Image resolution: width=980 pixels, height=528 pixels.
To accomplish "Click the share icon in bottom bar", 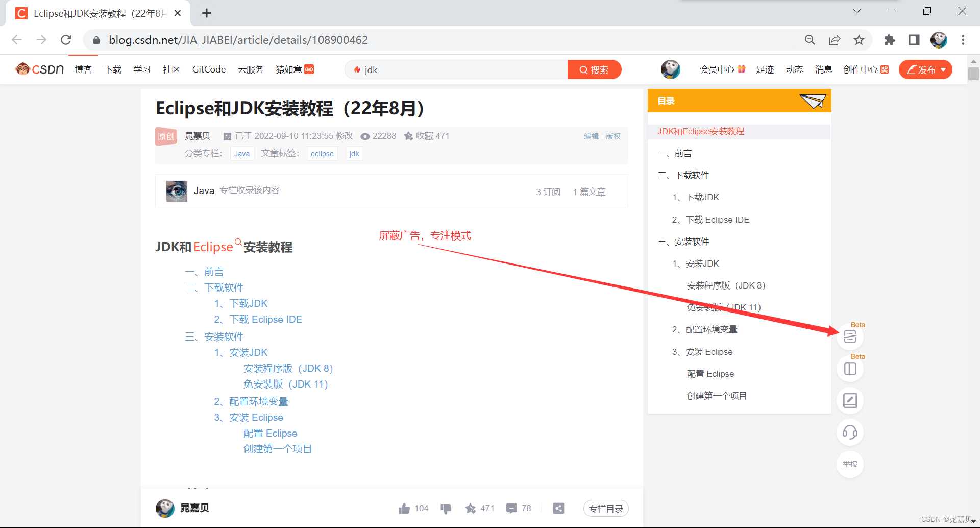I will [559, 509].
